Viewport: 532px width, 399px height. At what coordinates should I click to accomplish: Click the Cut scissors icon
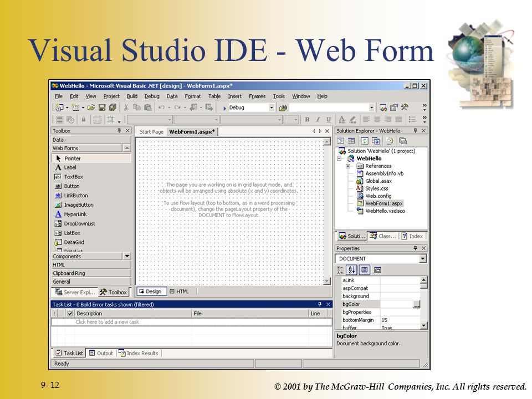pyautogui.click(x=126, y=108)
